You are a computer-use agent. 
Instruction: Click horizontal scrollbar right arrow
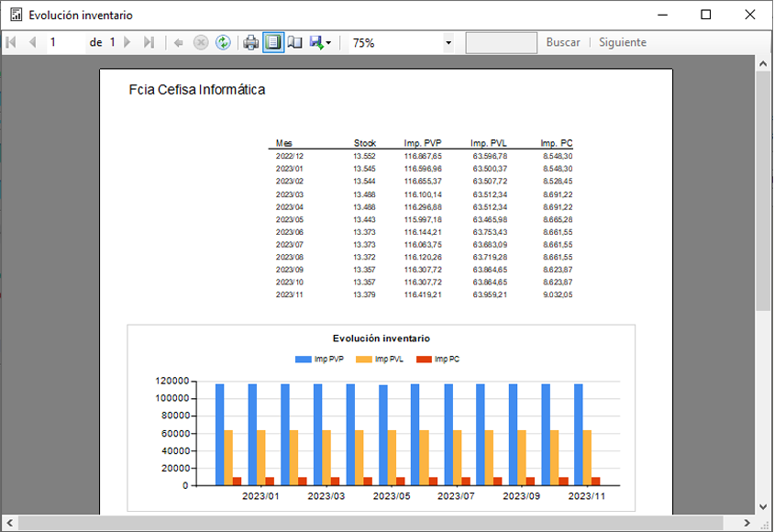coord(746,523)
